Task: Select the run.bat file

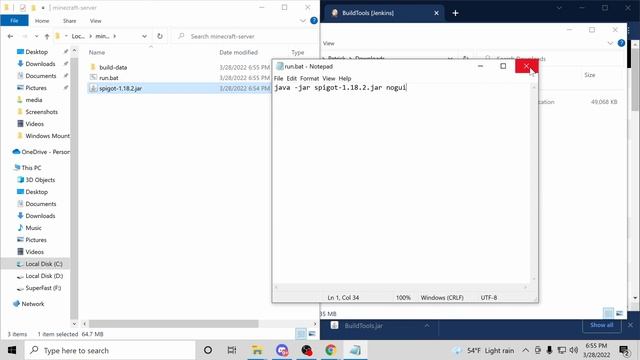Action: pyautogui.click(x=109, y=78)
